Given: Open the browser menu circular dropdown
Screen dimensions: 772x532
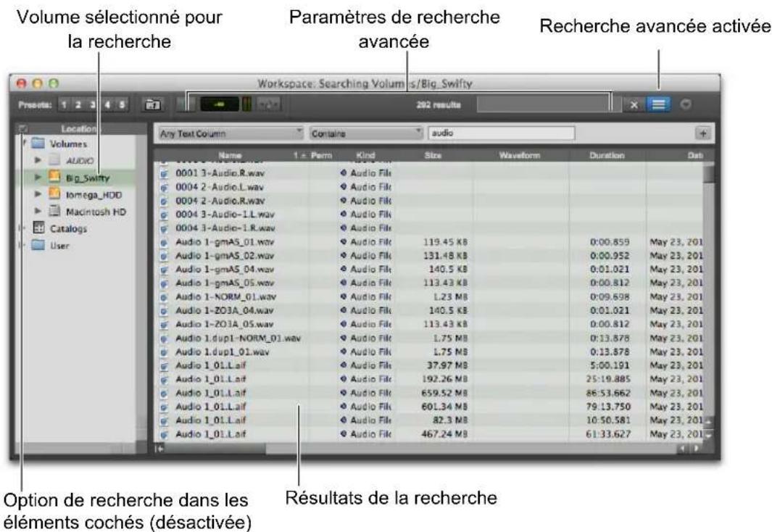Looking at the screenshot, I should (x=686, y=104).
